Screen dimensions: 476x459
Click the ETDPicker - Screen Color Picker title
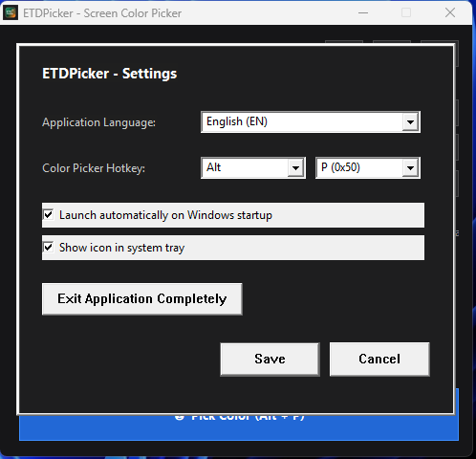click(x=102, y=13)
